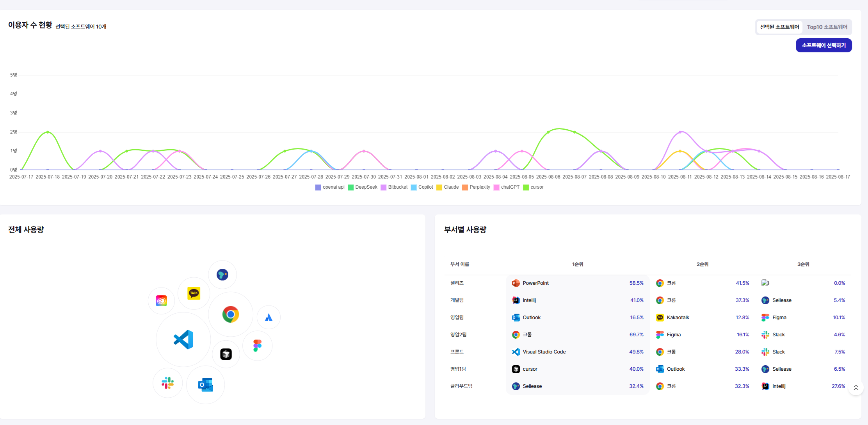Image resolution: width=868 pixels, height=425 pixels.
Task: Click the scroll-to-top chevron button
Action: click(856, 387)
